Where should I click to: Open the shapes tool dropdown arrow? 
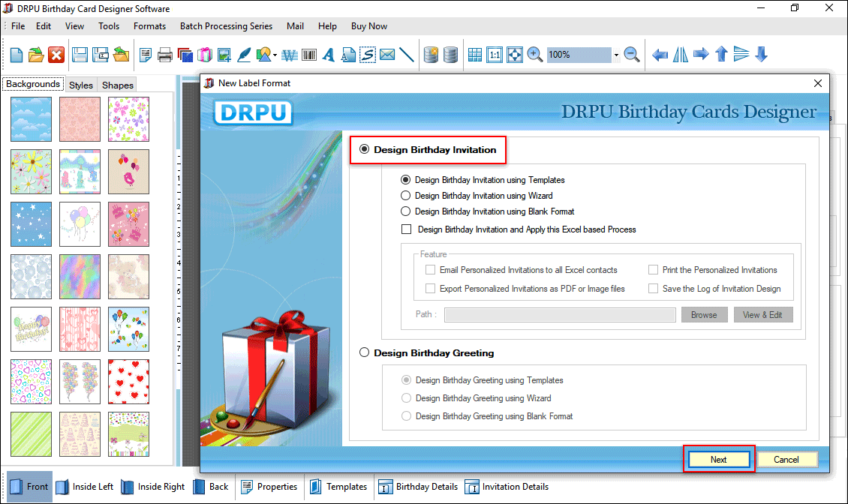click(275, 55)
